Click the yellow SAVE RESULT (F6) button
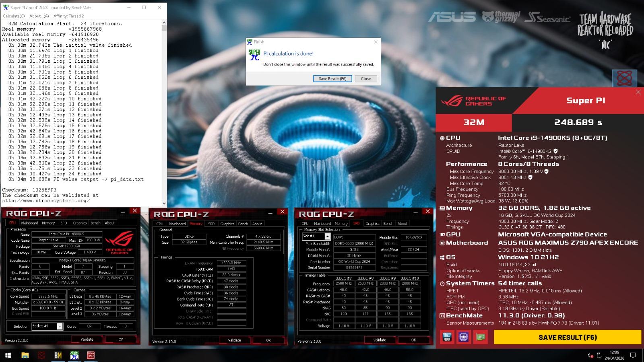Viewport: 644px width, 362px height. (568, 337)
